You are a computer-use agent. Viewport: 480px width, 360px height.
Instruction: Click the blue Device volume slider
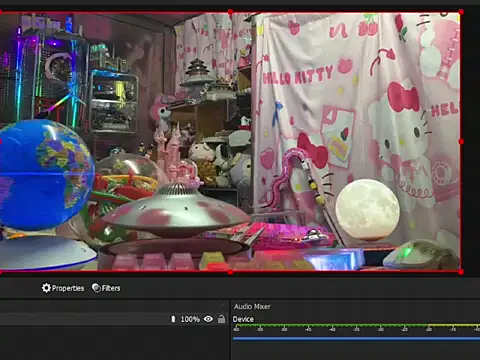(356, 339)
